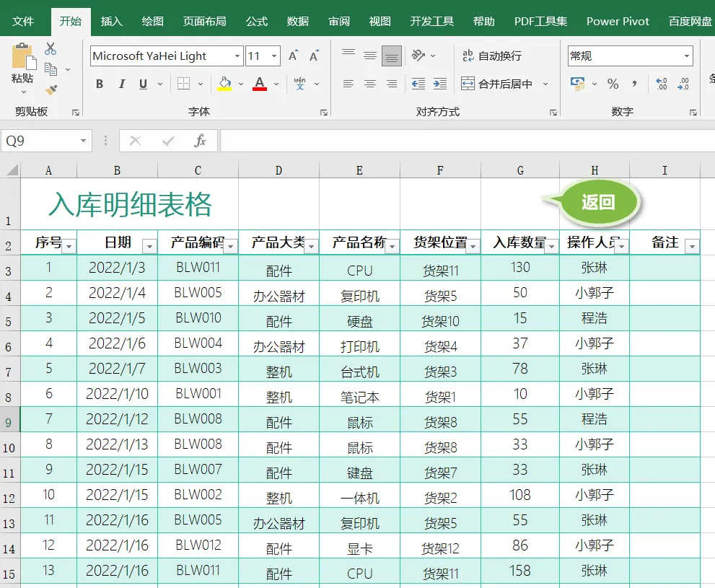Increase indent icon

coord(440,84)
